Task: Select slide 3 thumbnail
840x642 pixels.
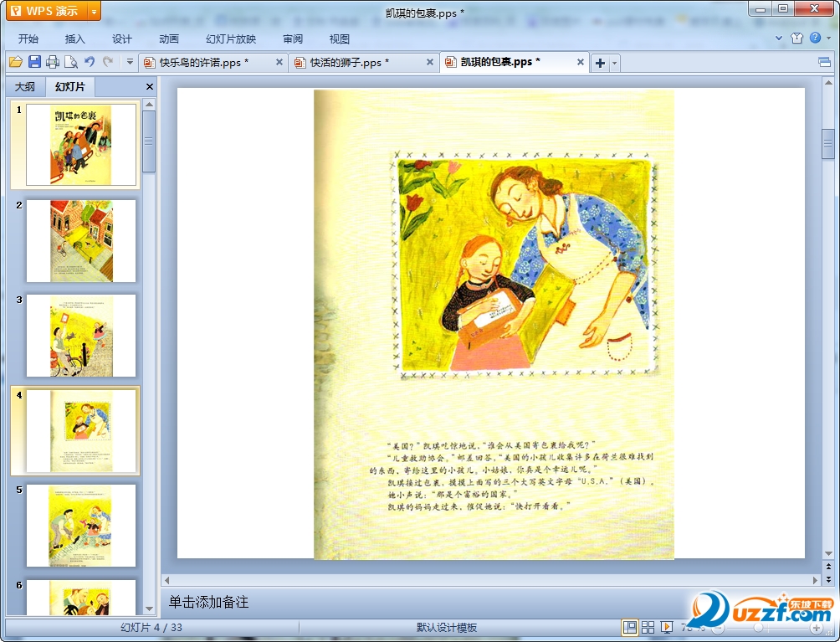Action: [x=81, y=336]
